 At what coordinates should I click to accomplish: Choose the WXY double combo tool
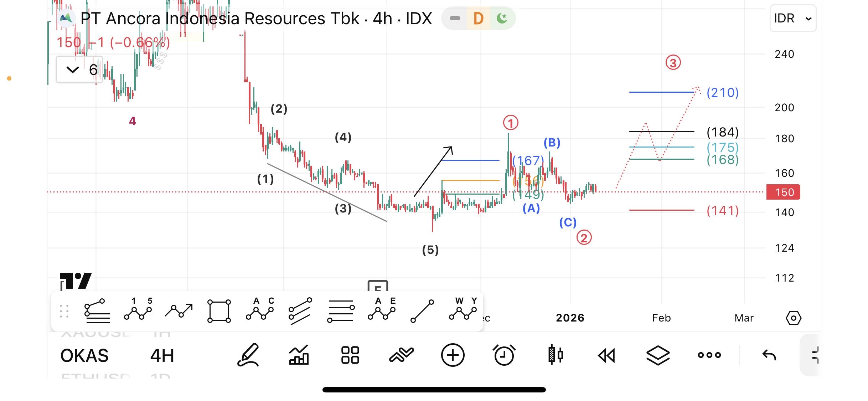463,311
